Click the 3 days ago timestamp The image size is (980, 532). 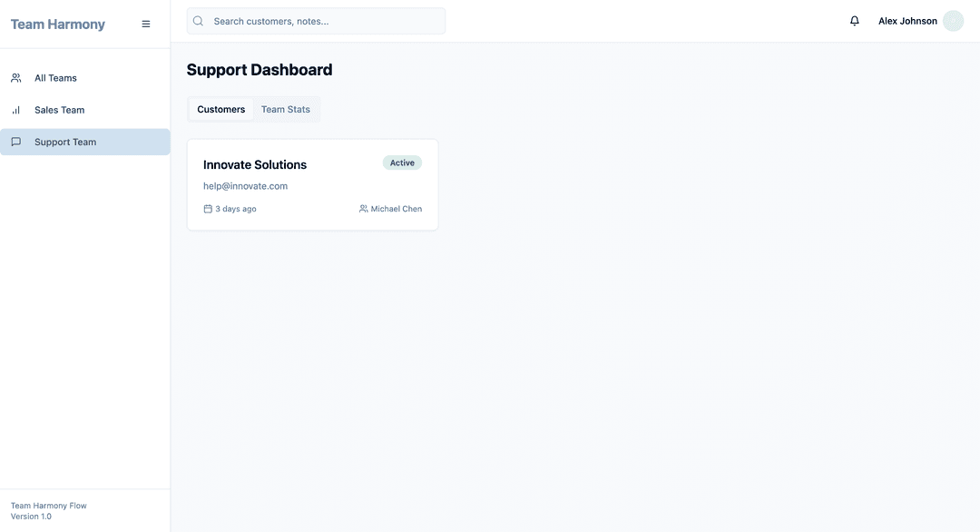[236, 209]
